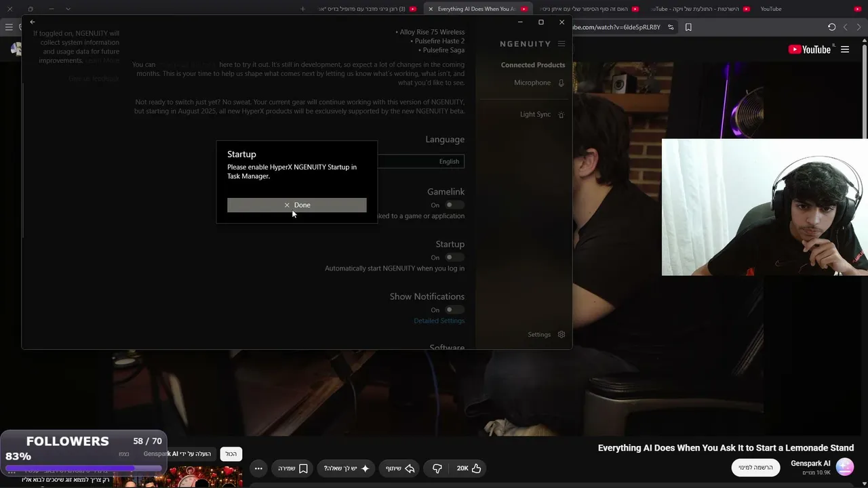Click the webcam overlay of the streamer

[764, 207]
